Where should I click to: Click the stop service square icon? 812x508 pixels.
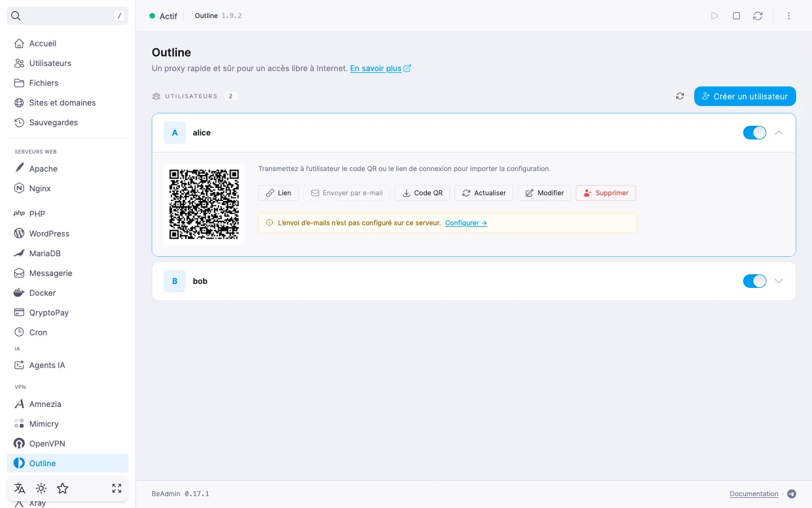point(736,16)
